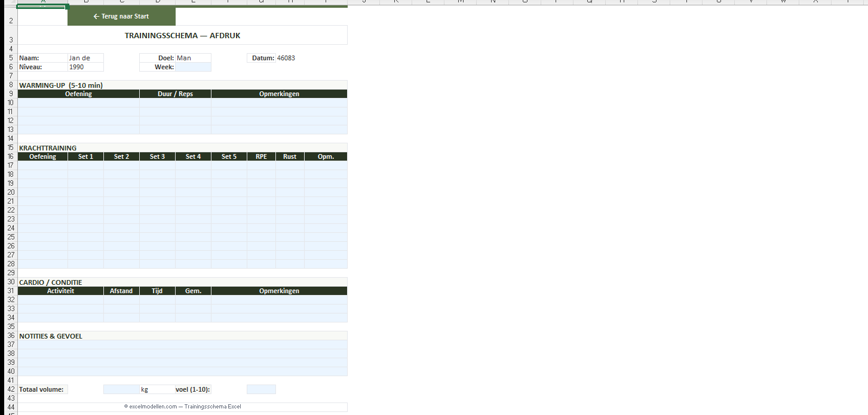Select the Niveau value cell showing 1990
The image size is (868, 415).
85,67
